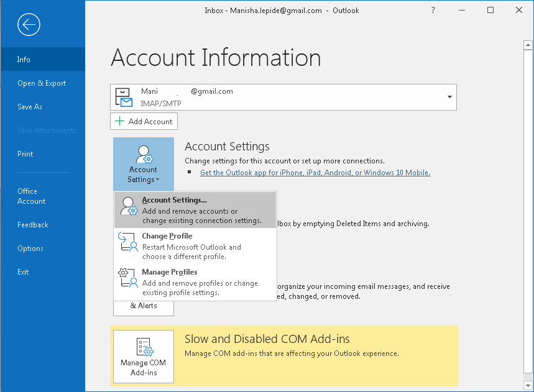Open the Info backstage tab

(x=42, y=59)
